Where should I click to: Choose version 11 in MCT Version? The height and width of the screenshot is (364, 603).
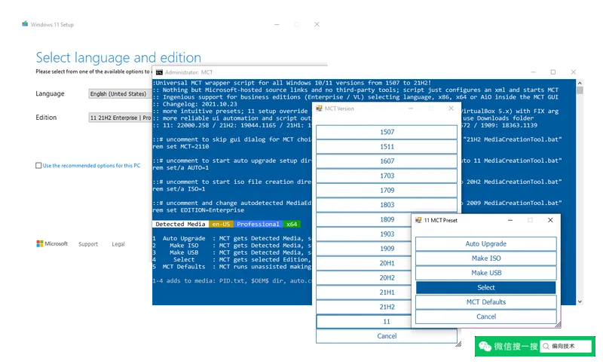[x=364, y=322]
